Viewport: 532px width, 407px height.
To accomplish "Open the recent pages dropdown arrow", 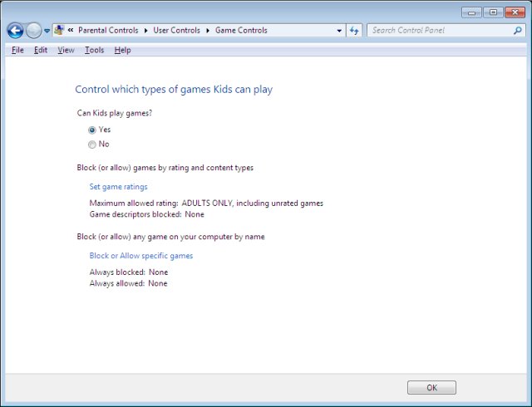I will [x=47, y=31].
